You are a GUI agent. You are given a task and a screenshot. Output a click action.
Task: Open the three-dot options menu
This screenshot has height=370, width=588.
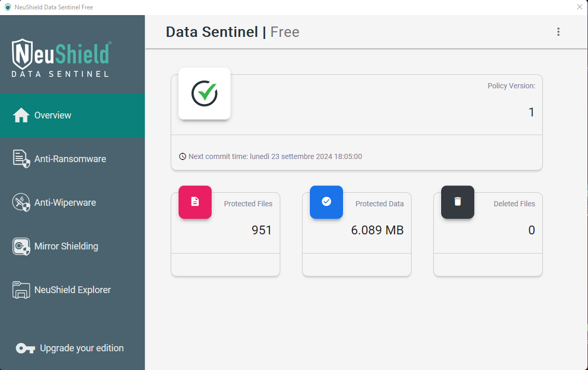click(558, 32)
